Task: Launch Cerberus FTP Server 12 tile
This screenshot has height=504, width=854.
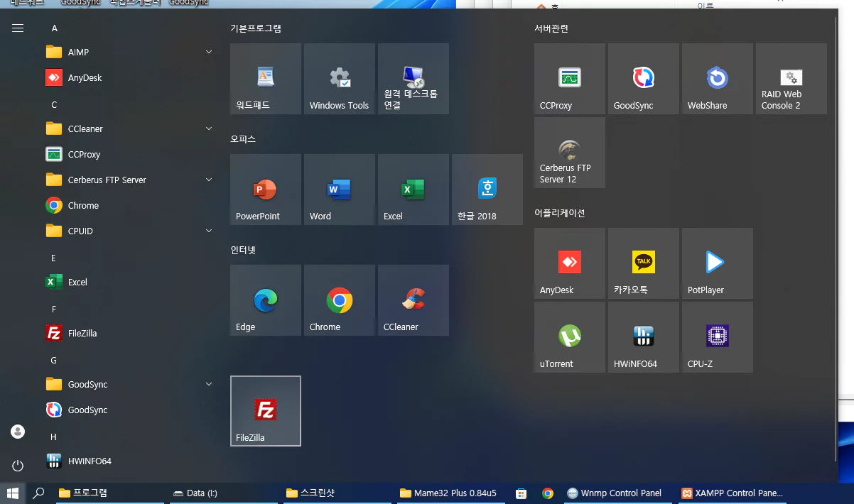Action: (x=570, y=153)
